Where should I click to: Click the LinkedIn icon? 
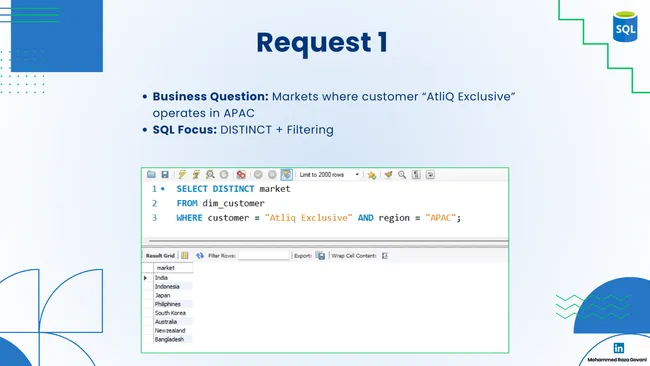pos(619,348)
